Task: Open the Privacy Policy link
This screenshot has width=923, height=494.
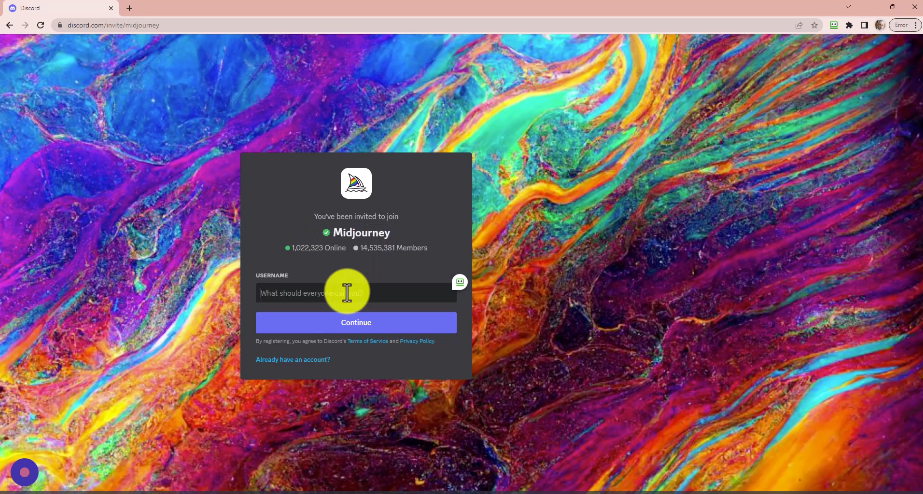Action: coord(417,341)
